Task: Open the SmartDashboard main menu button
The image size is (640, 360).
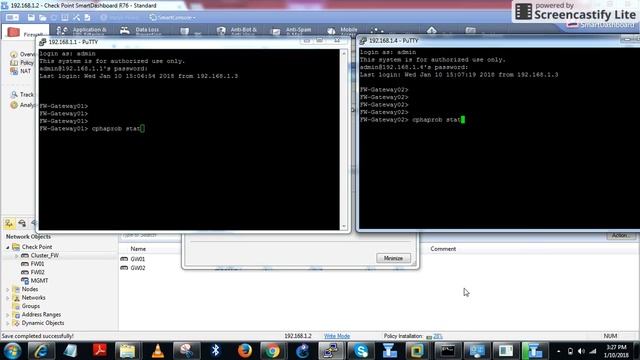Action: pyautogui.click(x=12, y=18)
